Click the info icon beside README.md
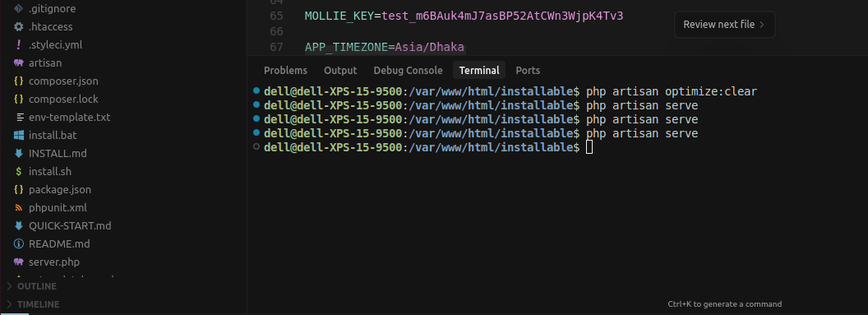The width and height of the screenshot is (868, 315). (x=18, y=244)
